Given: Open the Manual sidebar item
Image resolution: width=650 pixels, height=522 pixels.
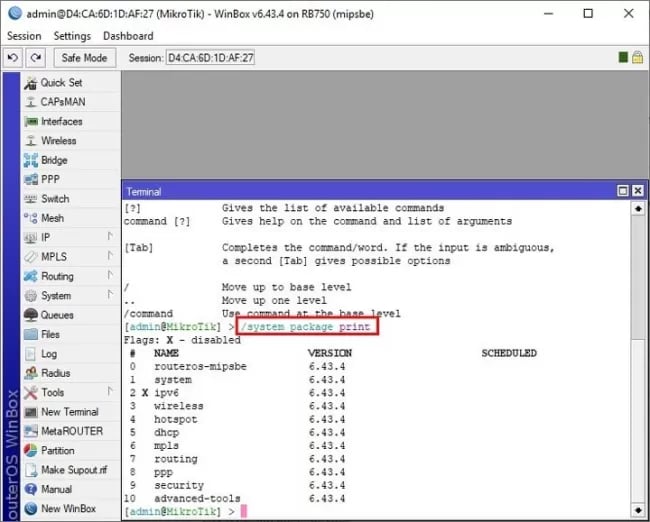Looking at the screenshot, I should 70,489.
